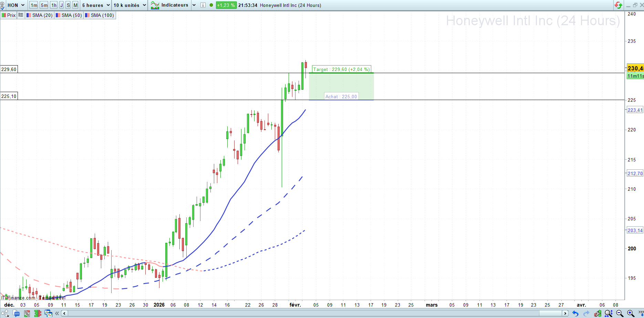Viewport: 644px width, 318px height.
Task: Click the scrollbar right arrow
Action: [x=565, y=313]
